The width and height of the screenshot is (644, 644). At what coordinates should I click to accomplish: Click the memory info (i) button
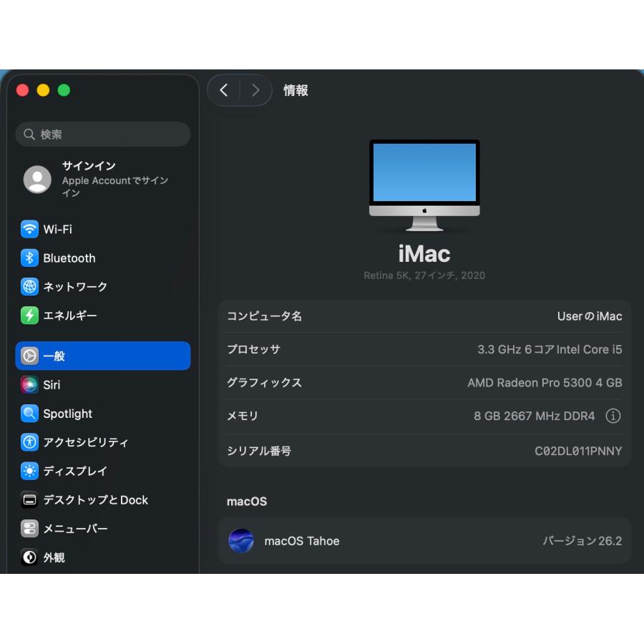coord(613,416)
